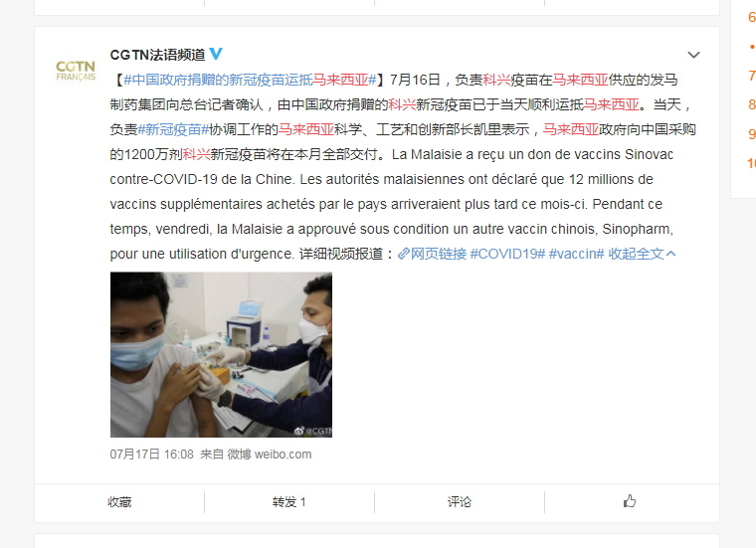The width and height of the screenshot is (756, 548).
Task: Click the CGTN法语频道 account name
Action: click(x=157, y=55)
